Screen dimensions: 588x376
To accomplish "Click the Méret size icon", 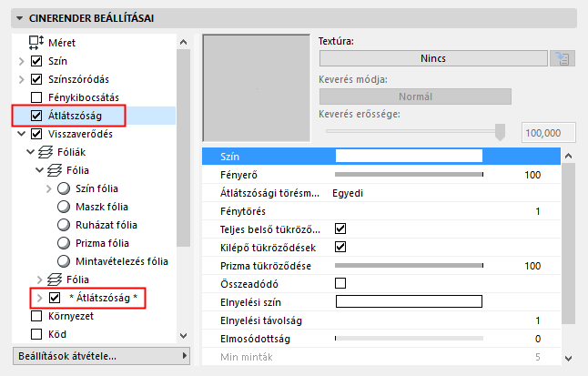I will click(37, 42).
